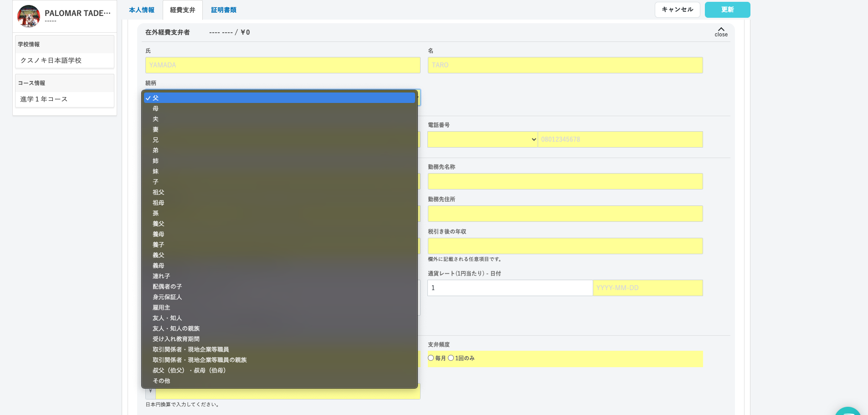Choose 養母 in the relationship list
Screen dimensions: 868x415
tap(279, 234)
